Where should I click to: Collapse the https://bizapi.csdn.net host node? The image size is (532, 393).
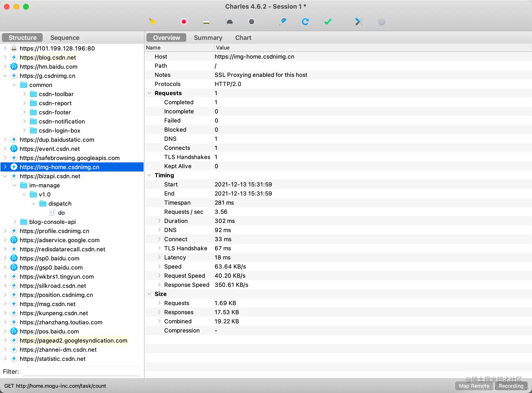point(5,176)
